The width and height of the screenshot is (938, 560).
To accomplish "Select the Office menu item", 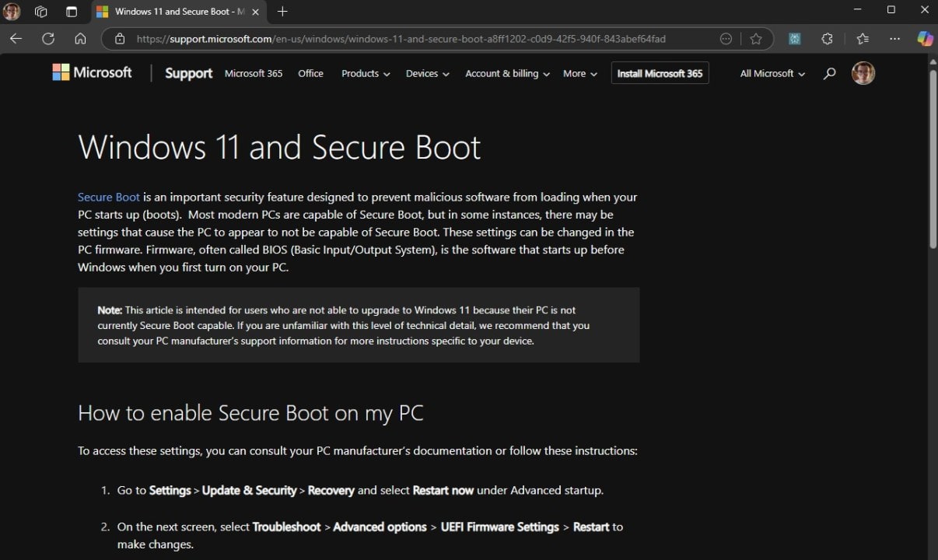I will coord(310,73).
